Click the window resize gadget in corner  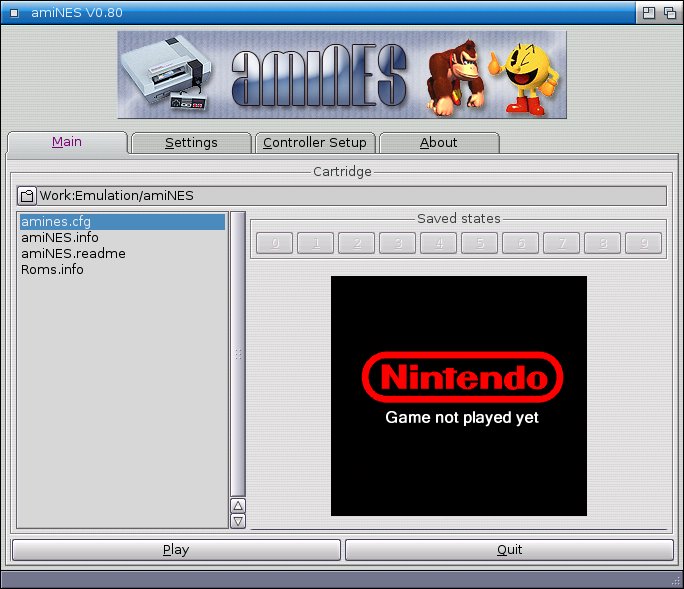point(677,581)
